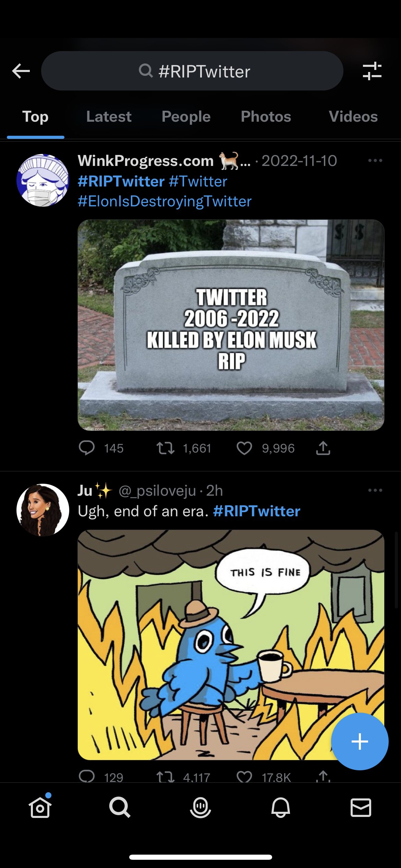This screenshot has height=868, width=401.
Task: Open Spaces from the bottom bar
Action: tap(200, 807)
